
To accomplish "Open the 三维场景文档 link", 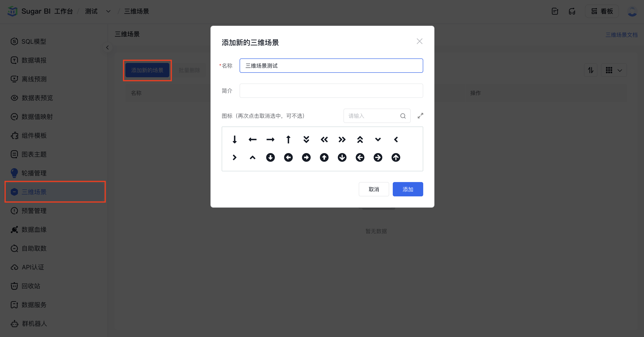I will pos(621,35).
